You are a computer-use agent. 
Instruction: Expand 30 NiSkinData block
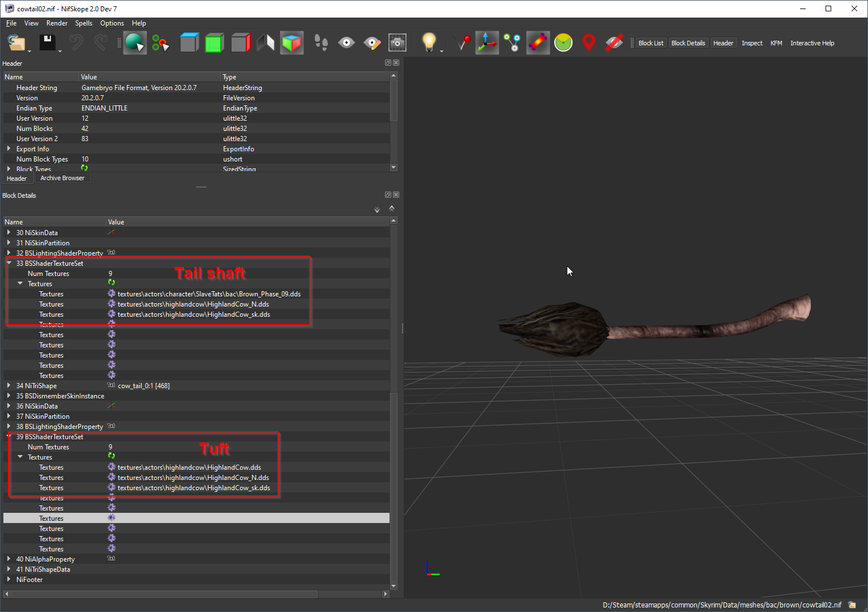(8, 232)
